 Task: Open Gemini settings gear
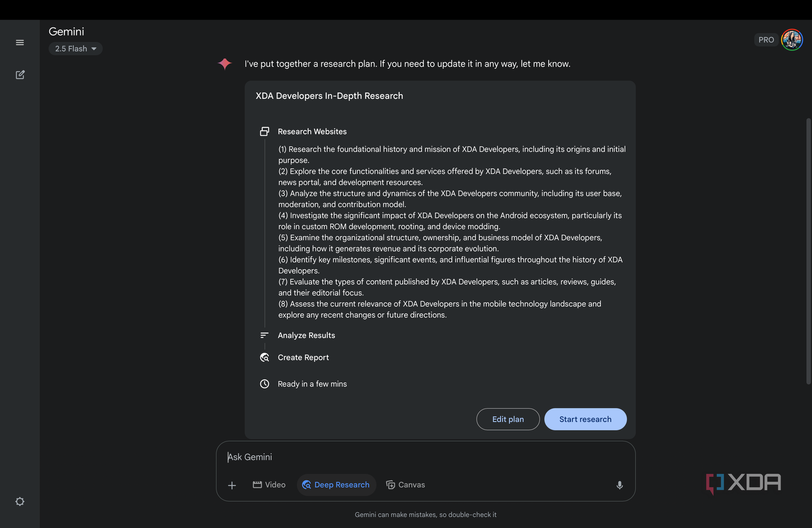point(20,501)
